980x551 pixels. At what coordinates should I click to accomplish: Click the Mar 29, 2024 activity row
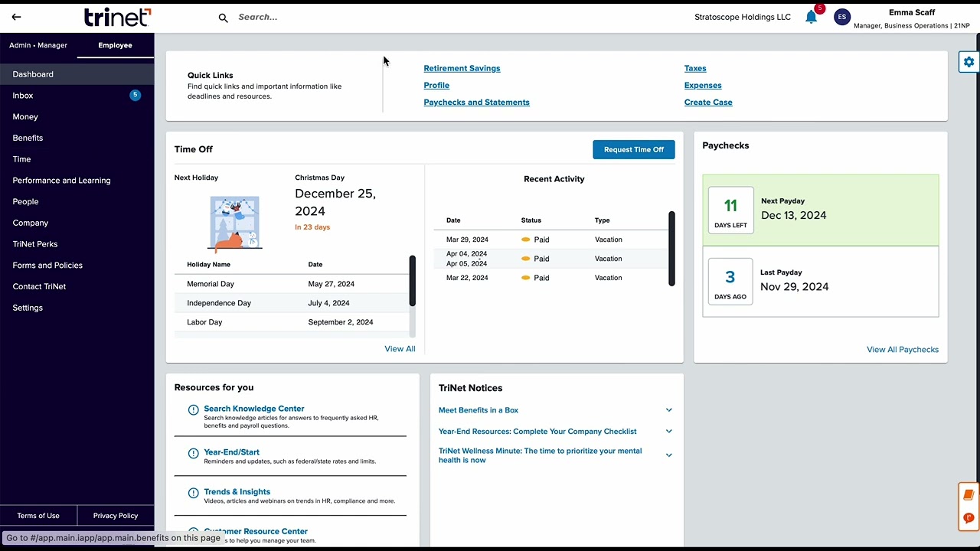(550, 240)
